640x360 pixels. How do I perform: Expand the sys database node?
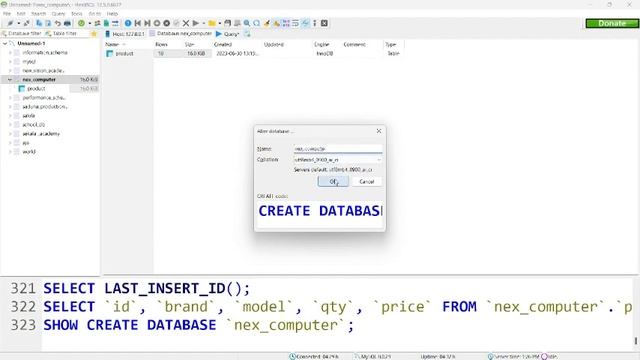pyautogui.click(x=10, y=142)
